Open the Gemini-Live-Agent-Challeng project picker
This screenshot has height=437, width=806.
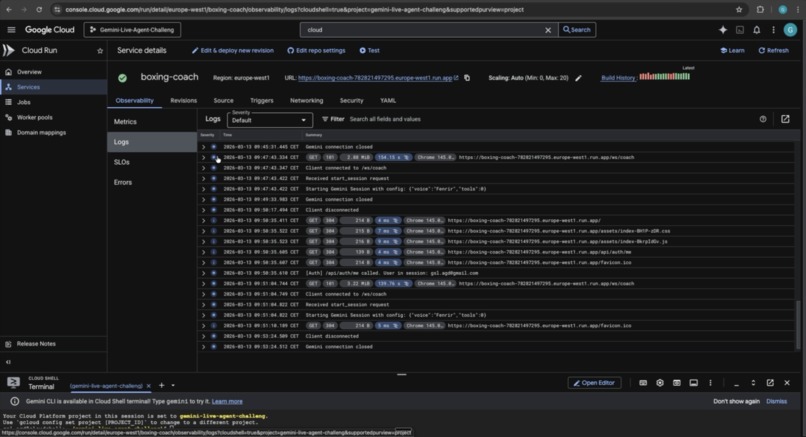point(132,30)
